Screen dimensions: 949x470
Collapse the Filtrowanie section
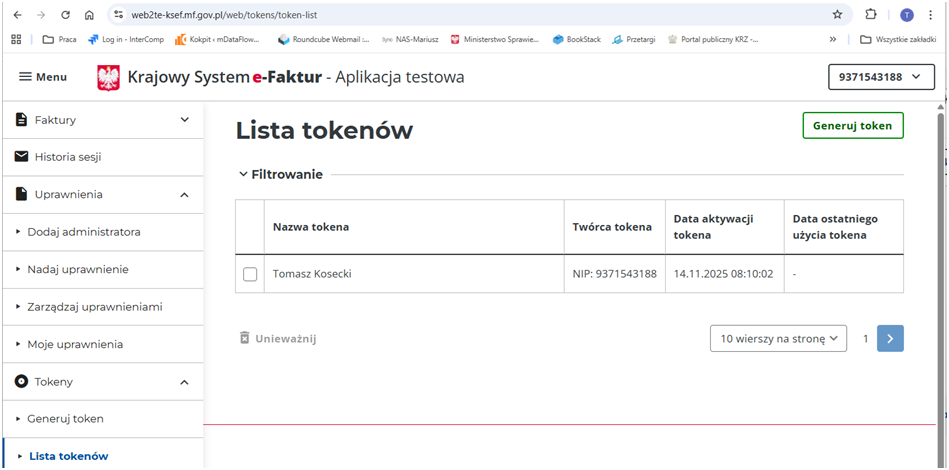[243, 174]
